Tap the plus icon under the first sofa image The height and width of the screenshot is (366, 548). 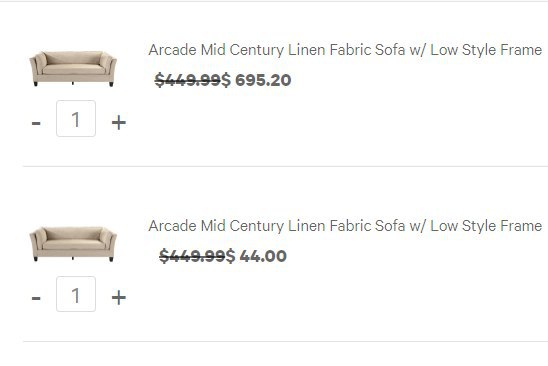tap(118, 122)
